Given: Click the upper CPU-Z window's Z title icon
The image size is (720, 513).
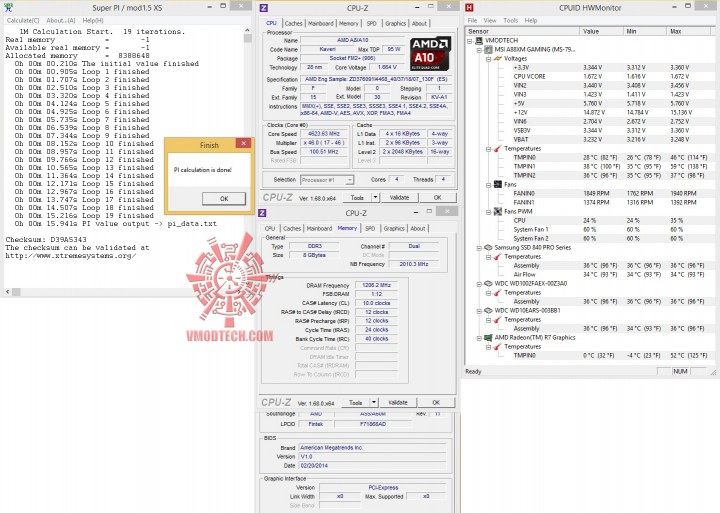Looking at the screenshot, I should pos(264,8).
